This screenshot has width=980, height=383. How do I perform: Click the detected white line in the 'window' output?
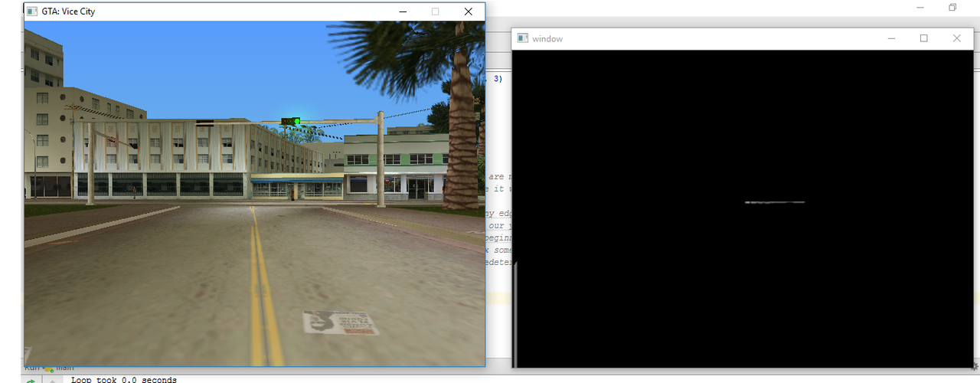[x=774, y=202]
